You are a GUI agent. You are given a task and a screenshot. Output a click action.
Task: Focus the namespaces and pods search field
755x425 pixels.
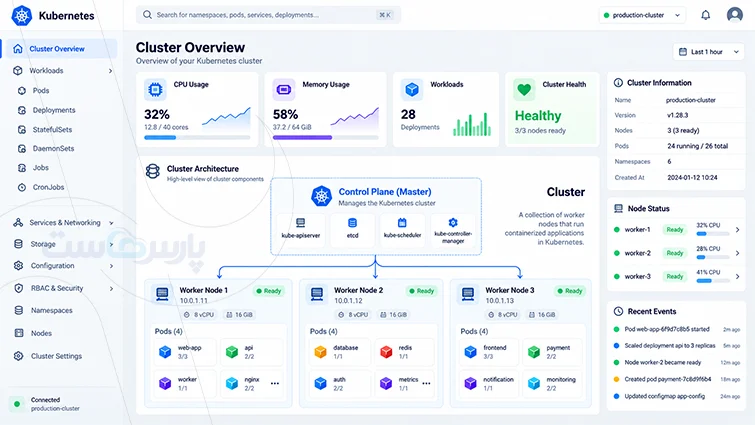tap(268, 15)
